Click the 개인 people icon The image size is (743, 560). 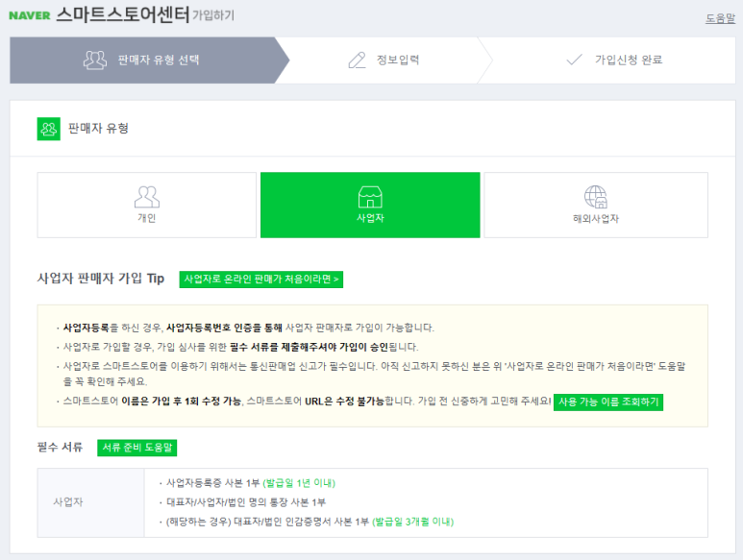tap(147, 197)
